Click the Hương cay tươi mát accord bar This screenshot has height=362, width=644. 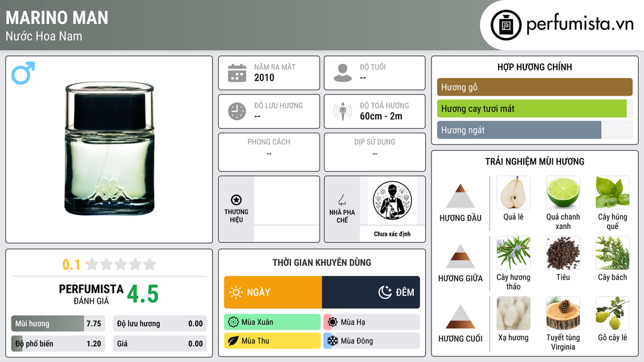[535, 109]
